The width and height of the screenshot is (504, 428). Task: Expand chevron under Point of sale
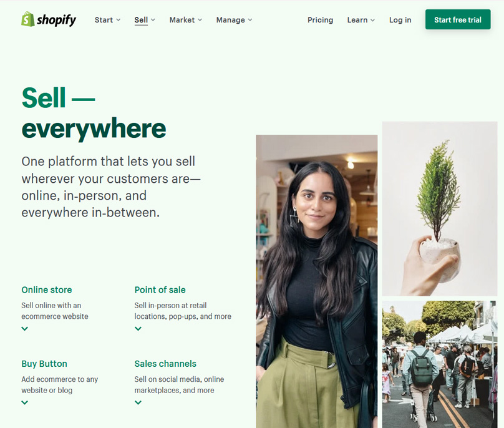point(138,329)
